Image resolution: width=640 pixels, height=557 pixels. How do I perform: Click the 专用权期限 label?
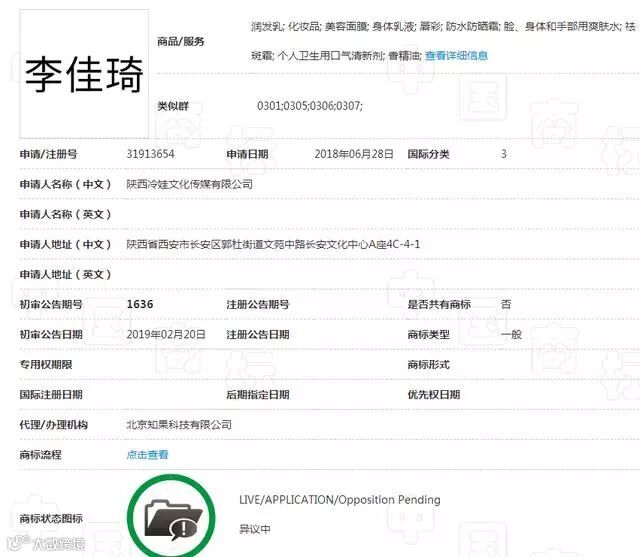point(46,364)
